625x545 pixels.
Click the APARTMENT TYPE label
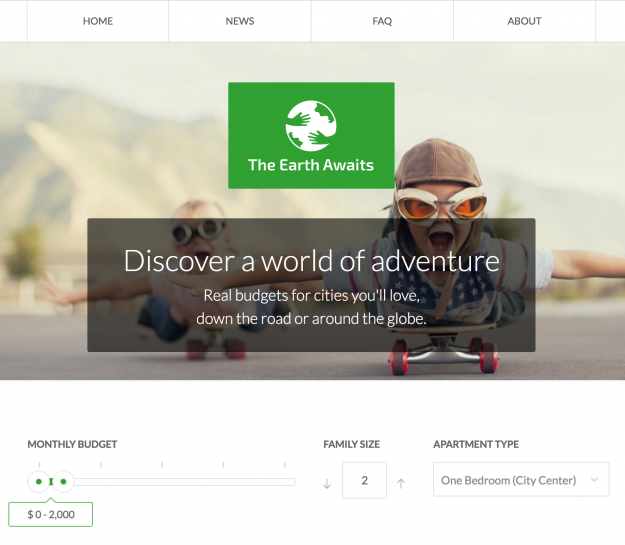click(476, 444)
